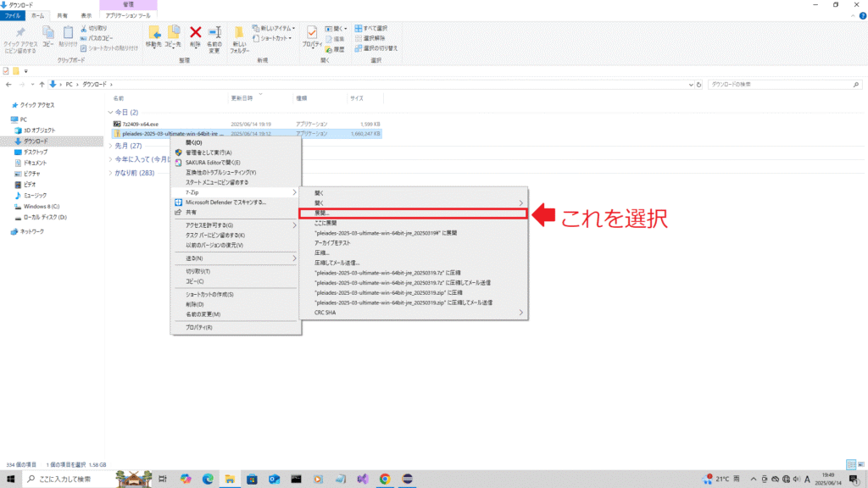Expand the CRC SHA submenu
Screen dimensions: 868x488
click(x=414, y=313)
